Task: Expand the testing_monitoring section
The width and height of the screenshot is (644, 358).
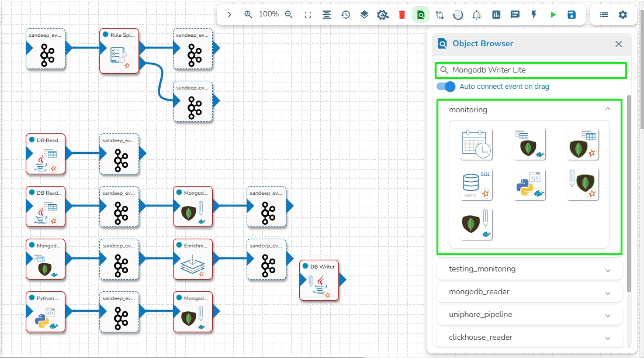Action: click(608, 270)
